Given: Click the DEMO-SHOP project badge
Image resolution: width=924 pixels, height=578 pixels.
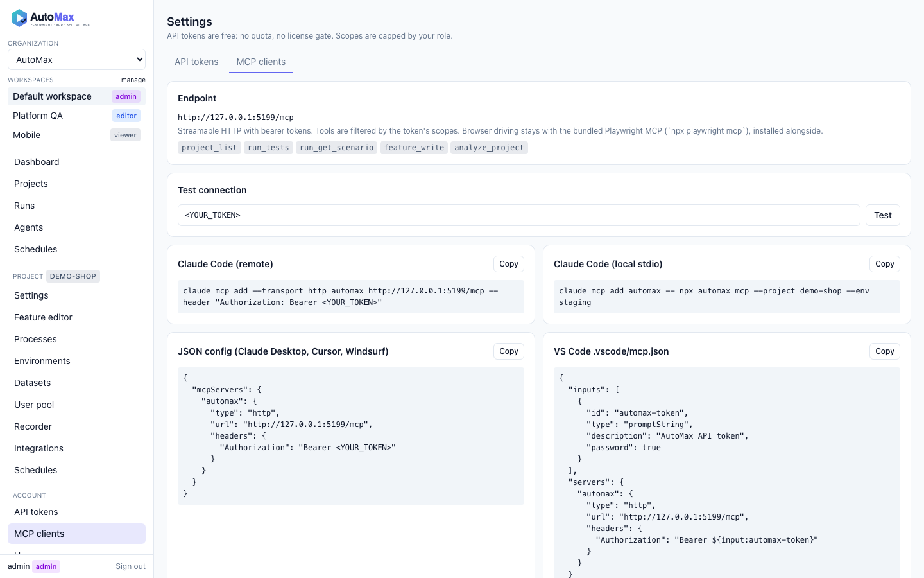Looking at the screenshot, I should pyautogui.click(x=73, y=276).
